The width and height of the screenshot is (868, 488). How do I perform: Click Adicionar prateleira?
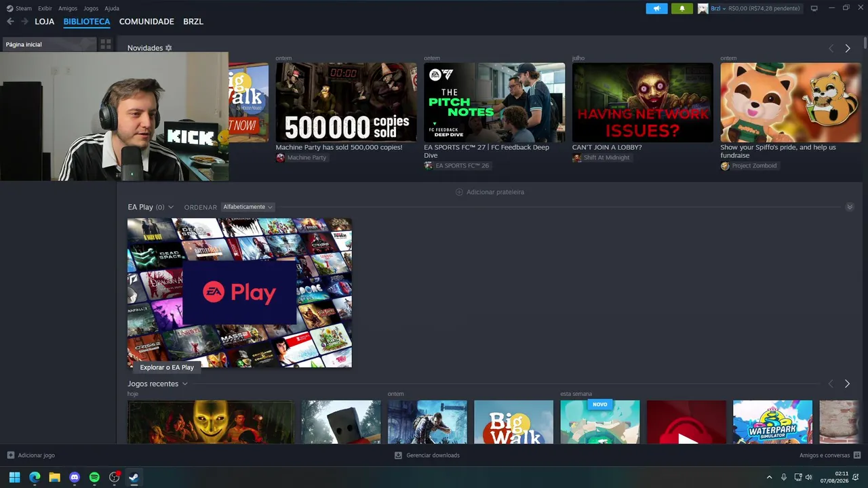[495, 192]
